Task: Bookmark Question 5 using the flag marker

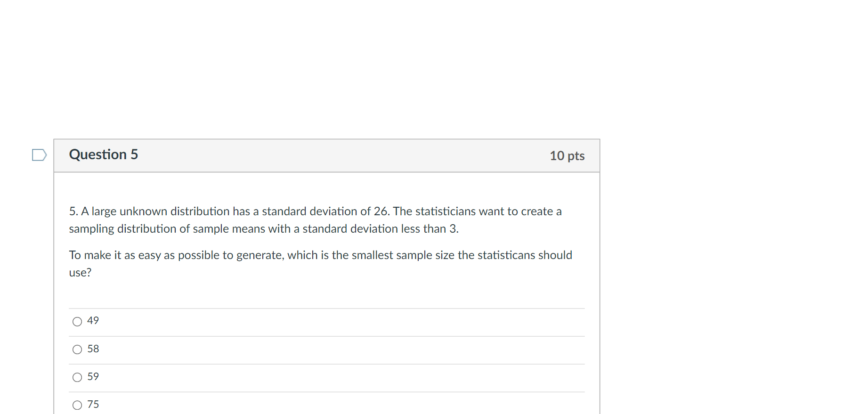Action: coord(40,154)
